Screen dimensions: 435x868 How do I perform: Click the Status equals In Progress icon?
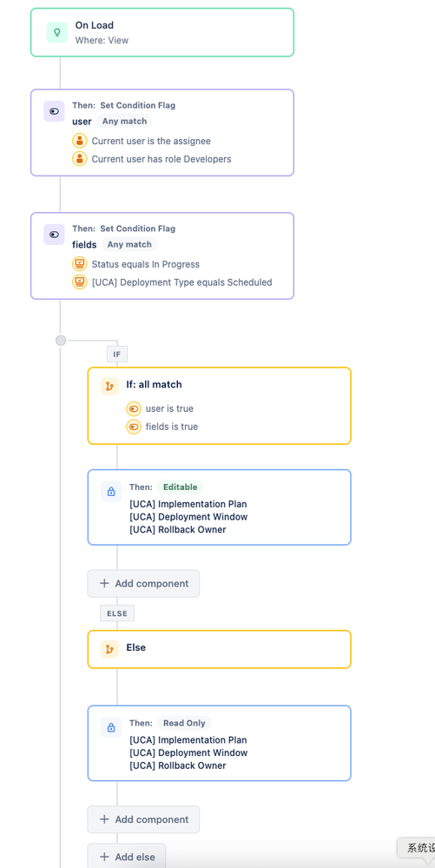click(x=80, y=264)
